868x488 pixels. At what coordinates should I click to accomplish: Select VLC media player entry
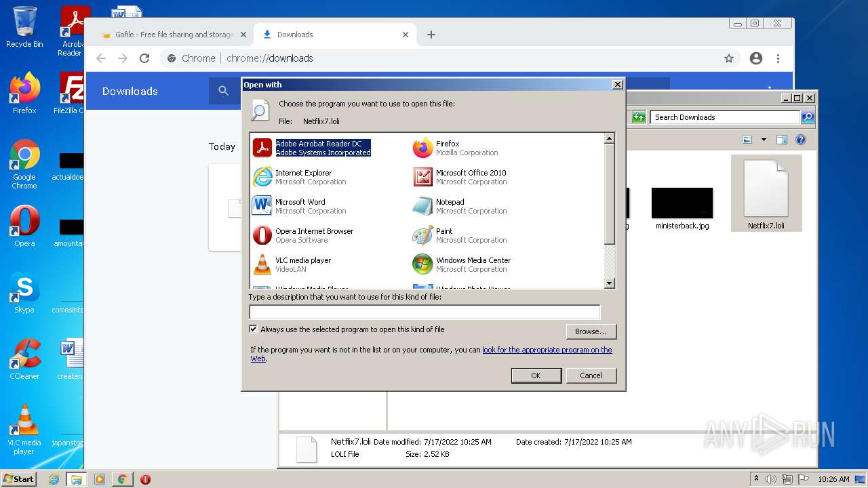pyautogui.click(x=292, y=264)
